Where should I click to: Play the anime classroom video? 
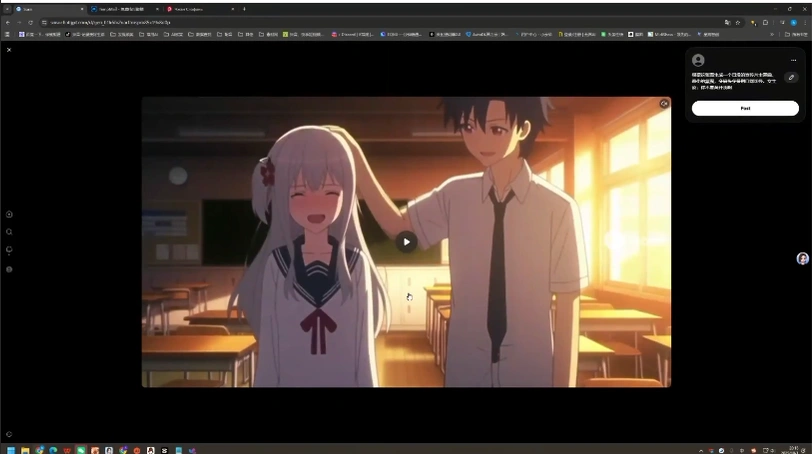(x=405, y=241)
